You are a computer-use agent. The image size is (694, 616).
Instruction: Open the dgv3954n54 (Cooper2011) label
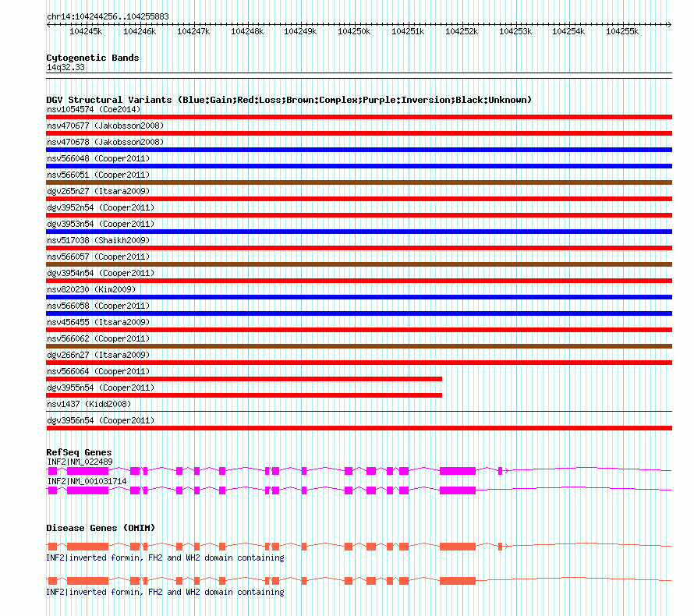pos(101,273)
